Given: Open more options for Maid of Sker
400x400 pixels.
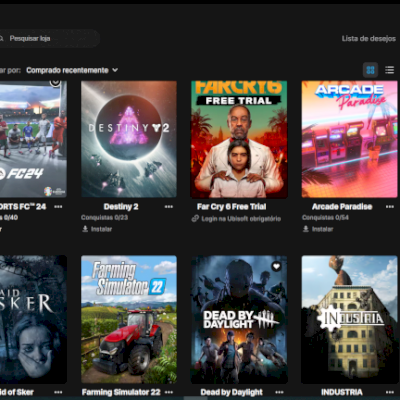Looking at the screenshot, I should point(58,392).
